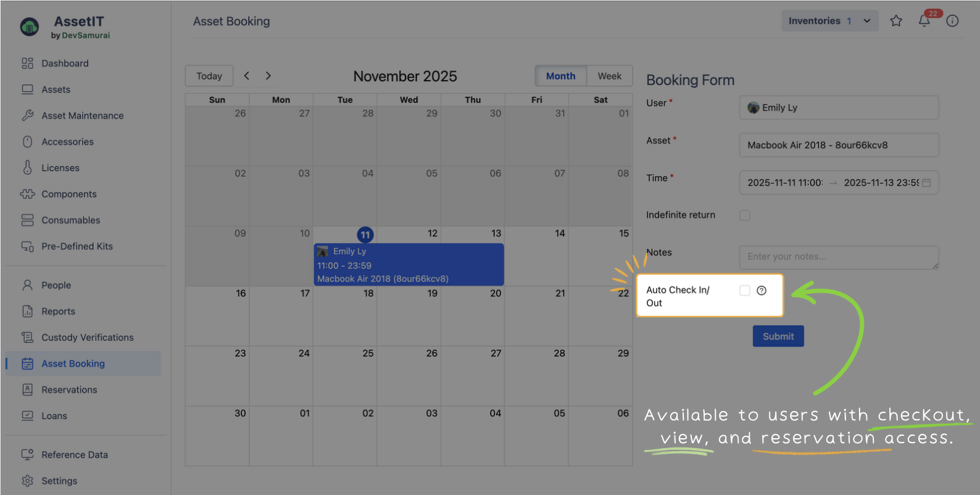The height and width of the screenshot is (495, 980).
Task: Advance to next month with right arrow
Action: [268, 76]
